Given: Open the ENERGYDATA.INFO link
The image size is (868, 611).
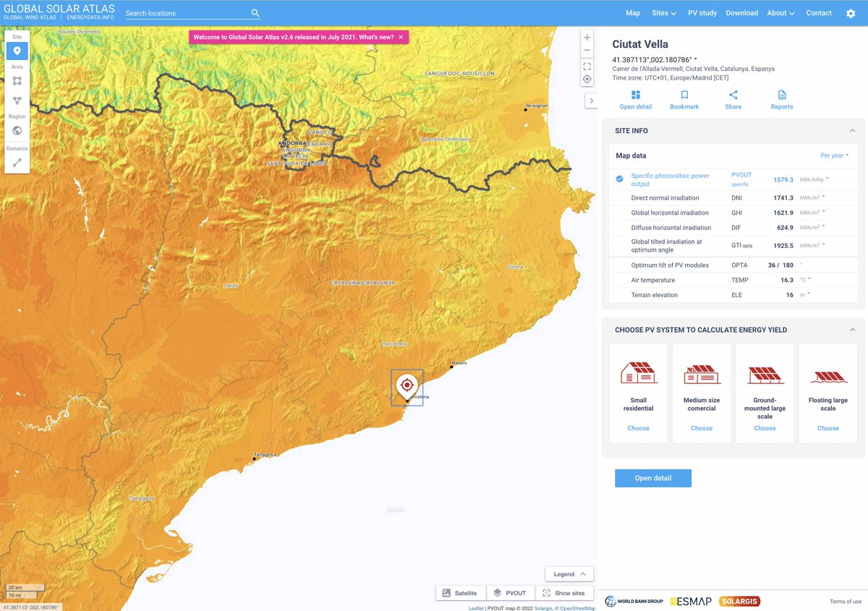Looking at the screenshot, I should click(90, 17).
